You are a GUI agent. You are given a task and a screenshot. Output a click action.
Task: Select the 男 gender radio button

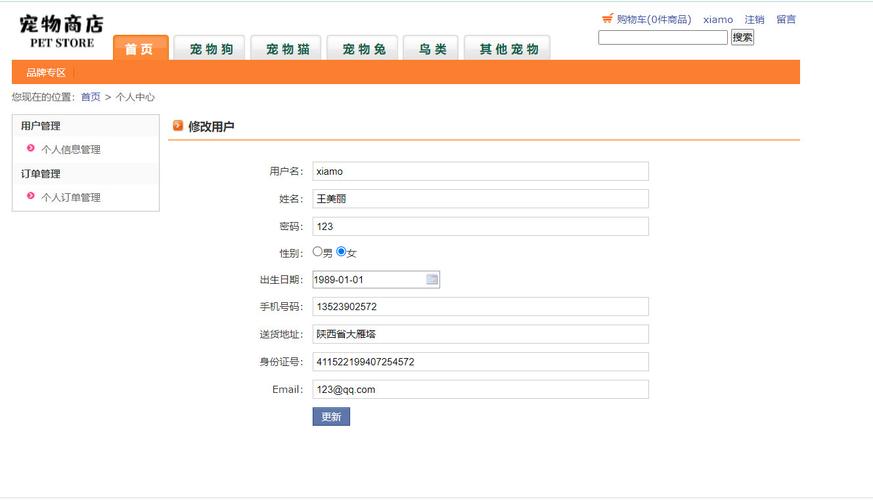[317, 252]
